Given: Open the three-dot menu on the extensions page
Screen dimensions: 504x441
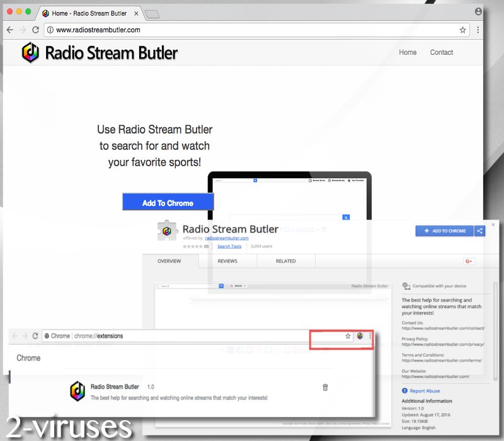Looking at the screenshot, I should [370, 336].
